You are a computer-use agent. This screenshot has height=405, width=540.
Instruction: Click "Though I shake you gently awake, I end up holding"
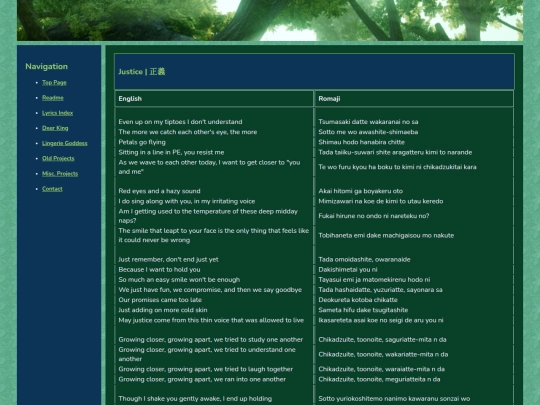[x=195, y=399]
